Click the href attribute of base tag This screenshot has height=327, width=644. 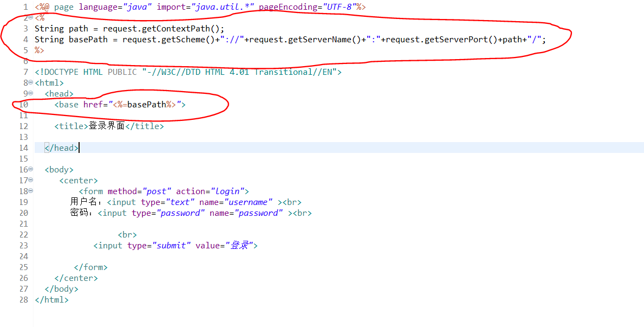tap(93, 105)
